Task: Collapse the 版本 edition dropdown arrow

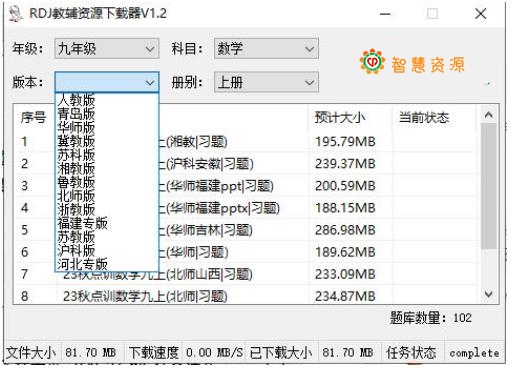Action: tap(150, 82)
